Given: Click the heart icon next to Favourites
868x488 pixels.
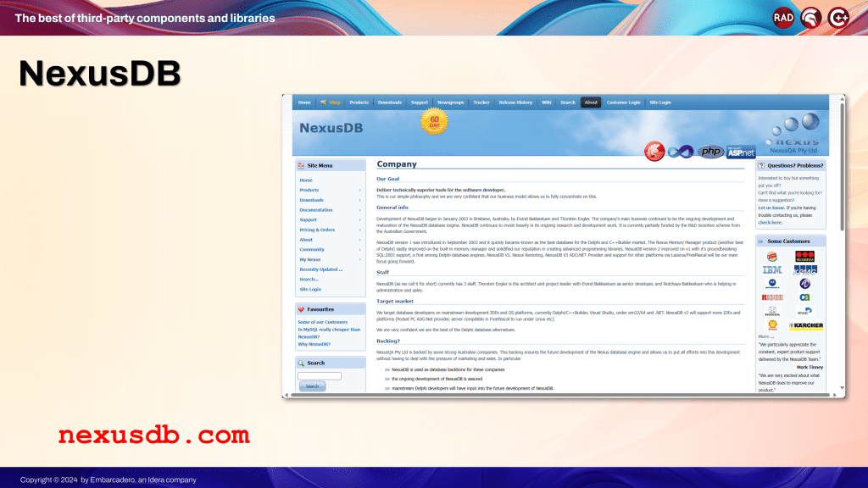Looking at the screenshot, I should pyautogui.click(x=301, y=309).
